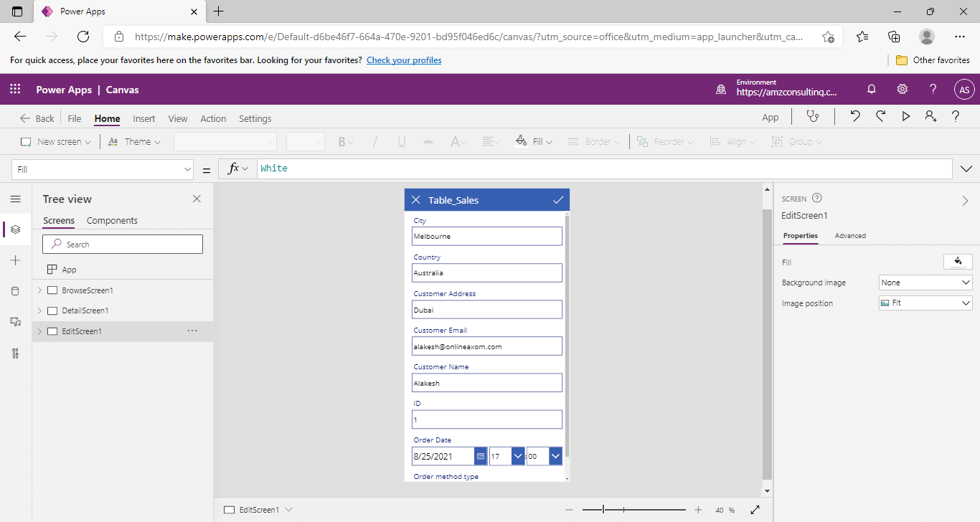Switch to the Insert menu tab
The height and width of the screenshot is (522, 980).
(143, 118)
